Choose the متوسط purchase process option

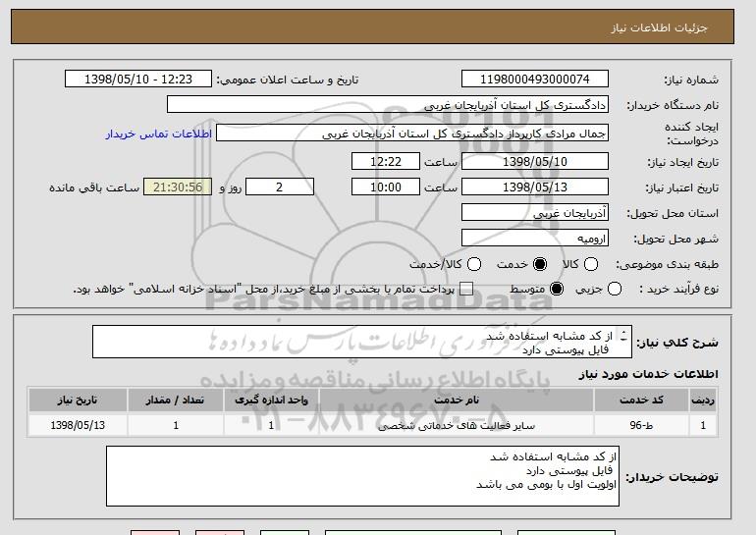pos(557,290)
